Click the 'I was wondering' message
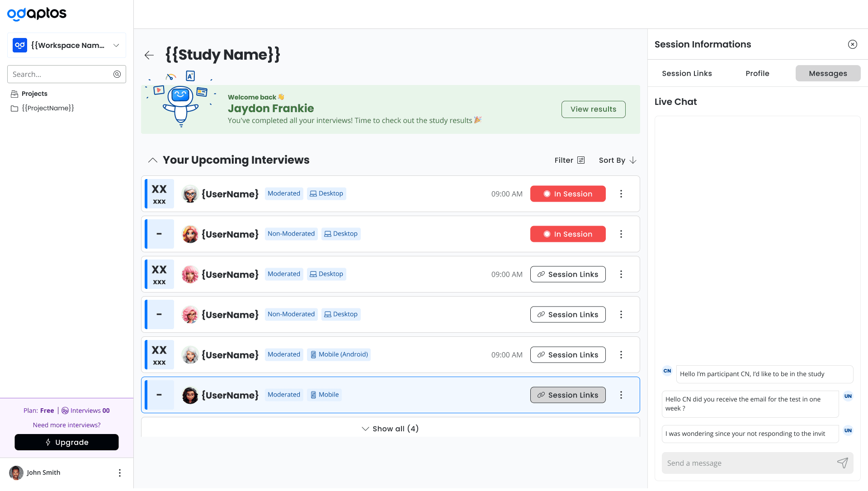 (x=750, y=434)
